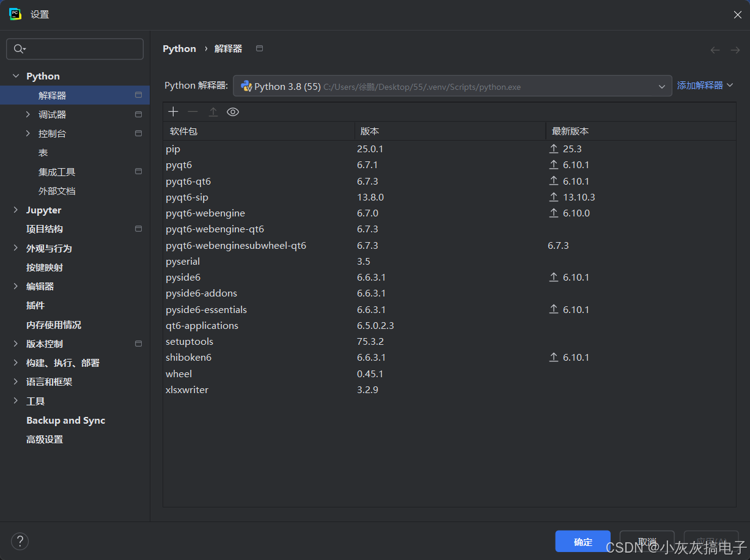The width and height of the screenshot is (750, 560).
Task: Collapse the Python tree section
Action: coord(16,76)
